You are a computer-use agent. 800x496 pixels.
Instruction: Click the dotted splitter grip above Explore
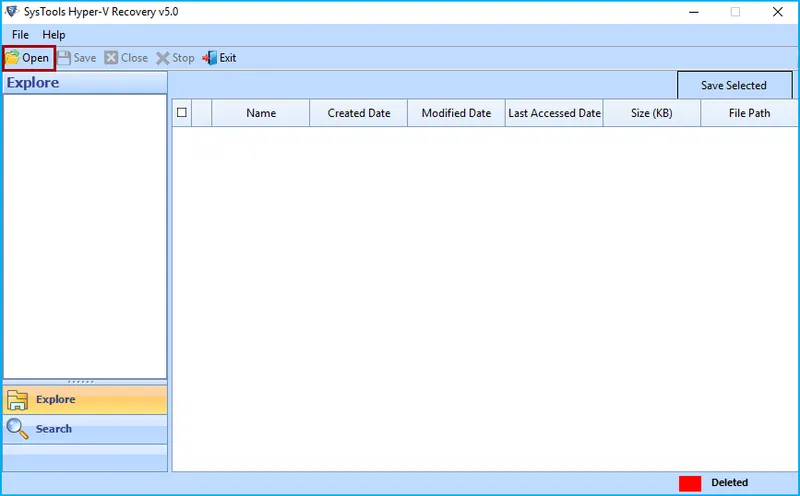click(84, 381)
